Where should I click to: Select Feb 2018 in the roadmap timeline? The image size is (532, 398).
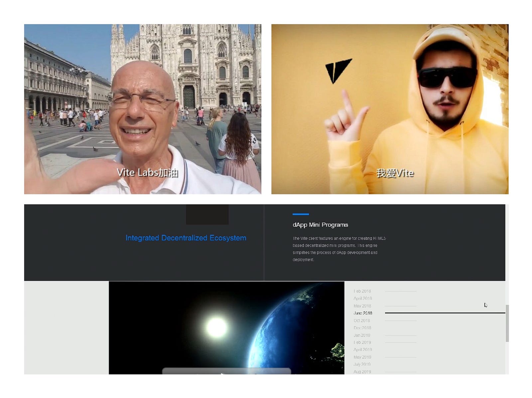tap(362, 291)
